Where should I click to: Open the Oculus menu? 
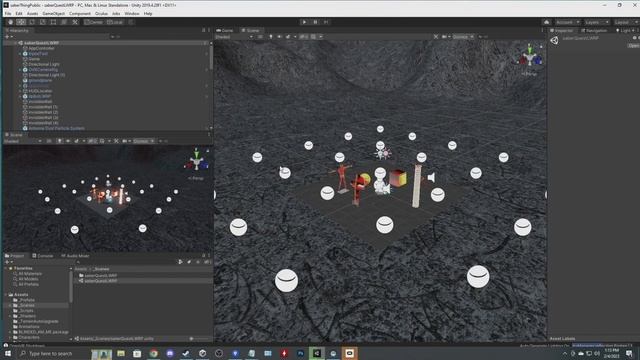[x=101, y=13]
